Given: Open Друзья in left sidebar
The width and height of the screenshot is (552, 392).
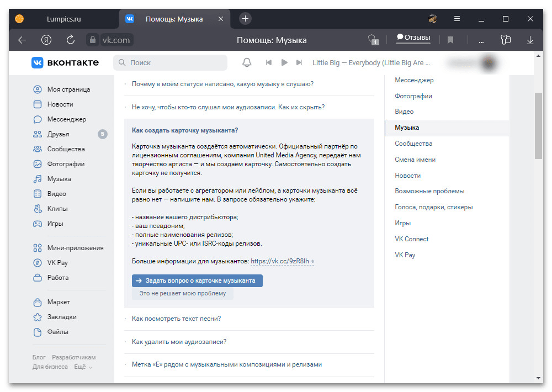Looking at the screenshot, I should pos(58,134).
